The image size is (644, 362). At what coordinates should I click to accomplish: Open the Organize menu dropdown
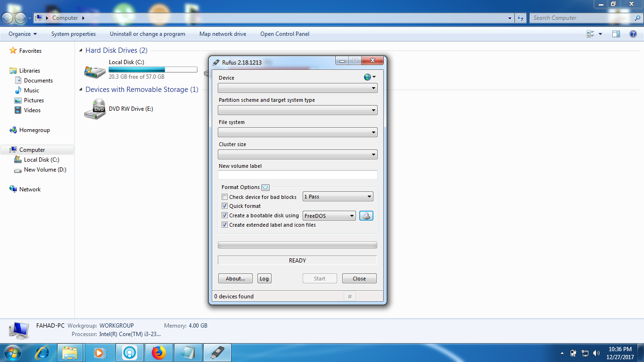(x=23, y=34)
